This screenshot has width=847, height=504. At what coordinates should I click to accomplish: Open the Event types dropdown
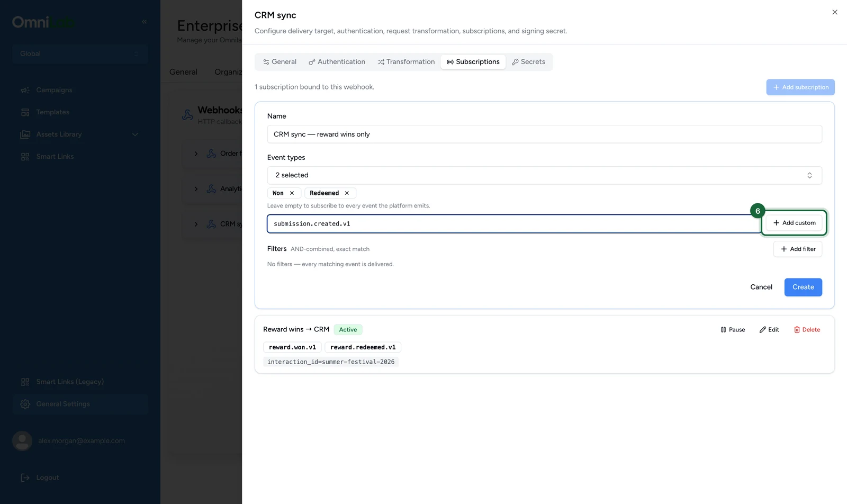click(x=544, y=175)
